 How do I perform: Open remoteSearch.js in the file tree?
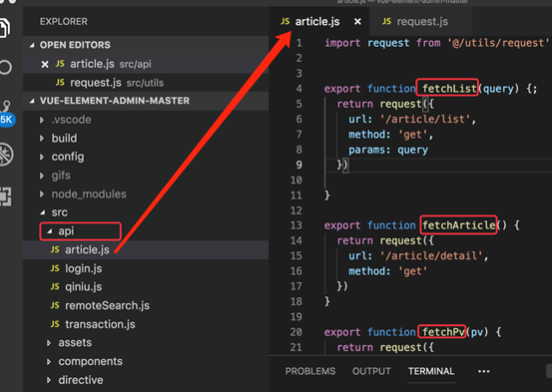click(107, 305)
